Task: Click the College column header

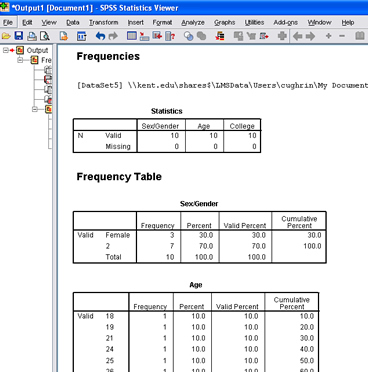Action: [x=242, y=126]
